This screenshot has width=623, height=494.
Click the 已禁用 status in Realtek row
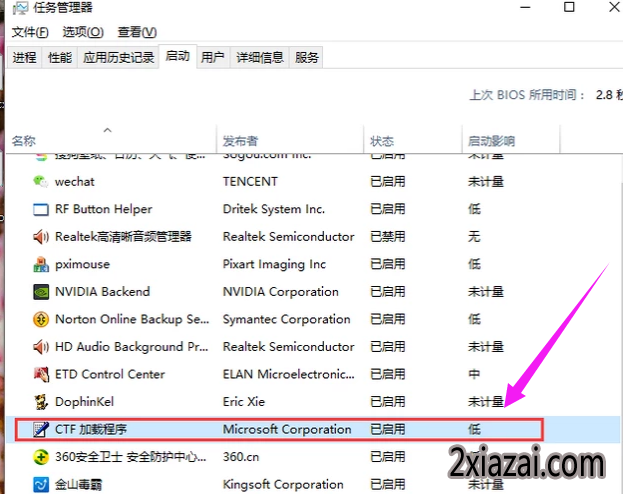pyautogui.click(x=387, y=237)
